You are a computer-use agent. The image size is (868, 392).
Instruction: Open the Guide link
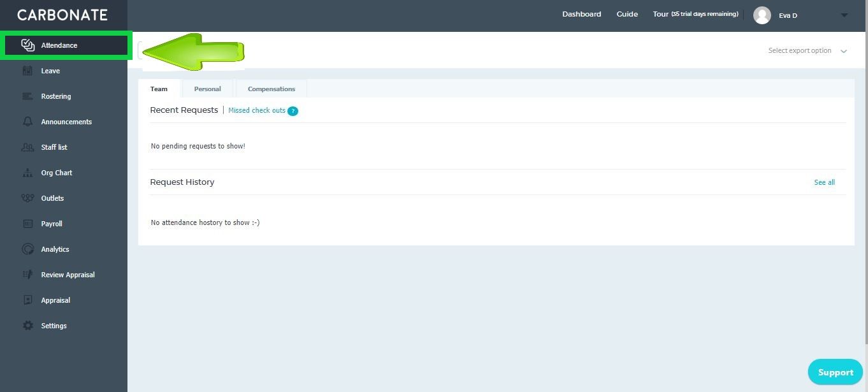click(627, 14)
